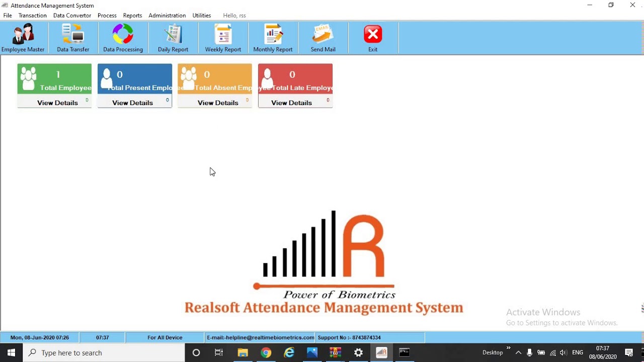Open the Data Convertor menu
The height and width of the screenshot is (362, 644).
[x=72, y=16]
